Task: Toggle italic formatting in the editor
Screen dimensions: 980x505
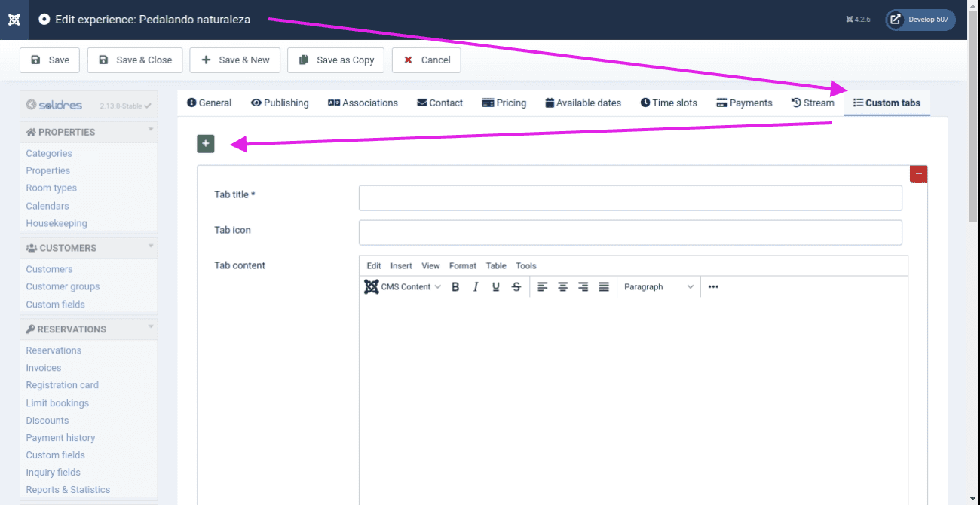Action: pos(476,287)
